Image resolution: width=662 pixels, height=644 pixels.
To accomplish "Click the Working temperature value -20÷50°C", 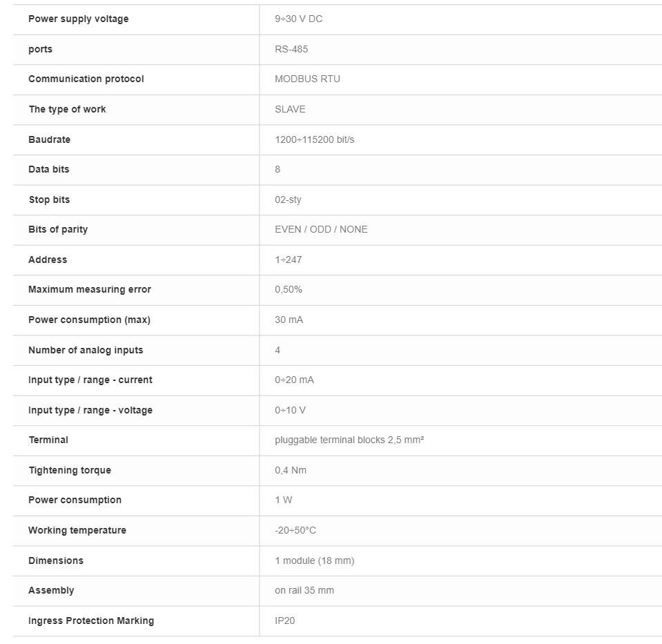I will 295,530.
